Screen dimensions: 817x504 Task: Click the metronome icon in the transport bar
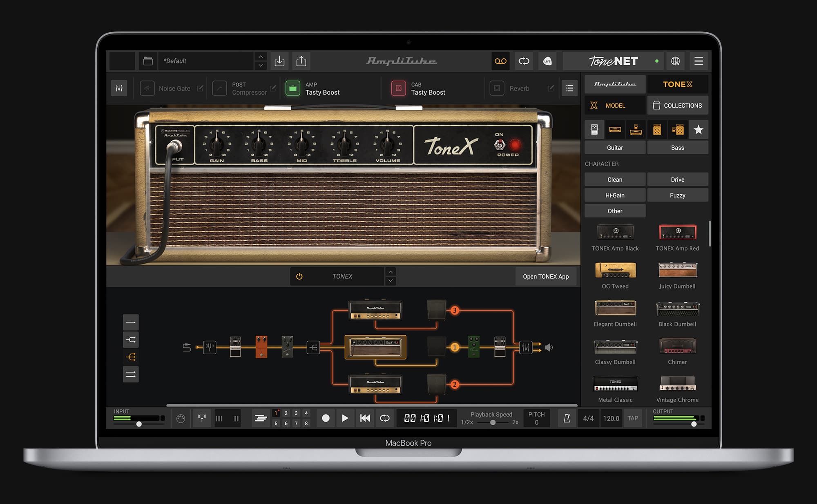pyautogui.click(x=568, y=418)
